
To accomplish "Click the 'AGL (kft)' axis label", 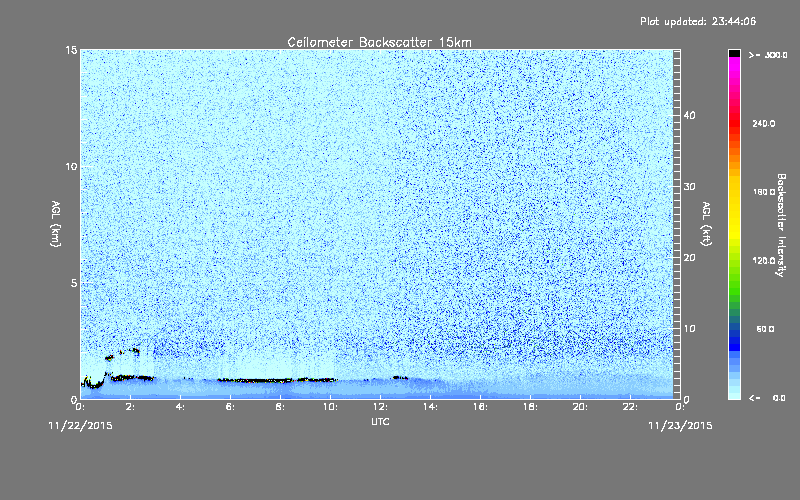I will [x=707, y=223].
